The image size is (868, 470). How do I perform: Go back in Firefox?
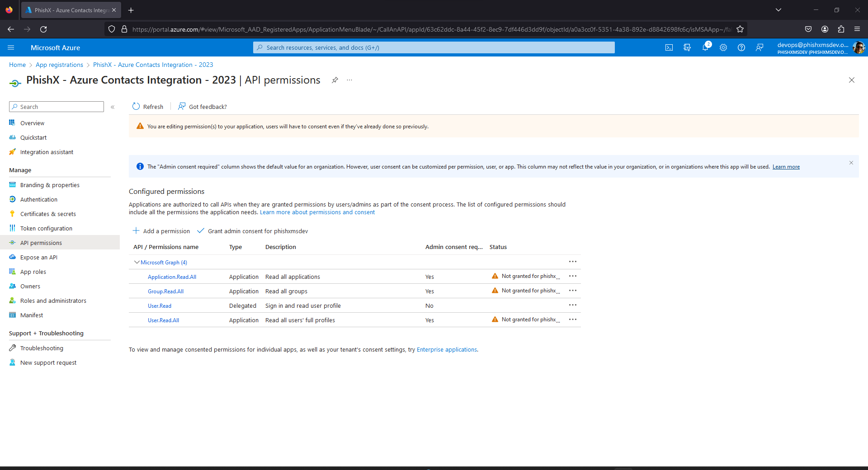(x=11, y=29)
